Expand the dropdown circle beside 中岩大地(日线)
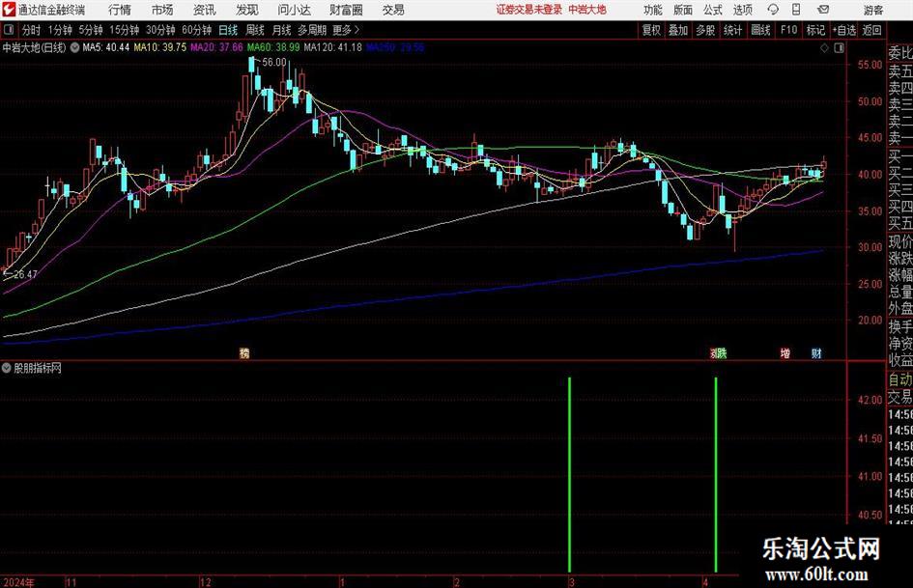The height and width of the screenshot is (588, 913). point(74,47)
